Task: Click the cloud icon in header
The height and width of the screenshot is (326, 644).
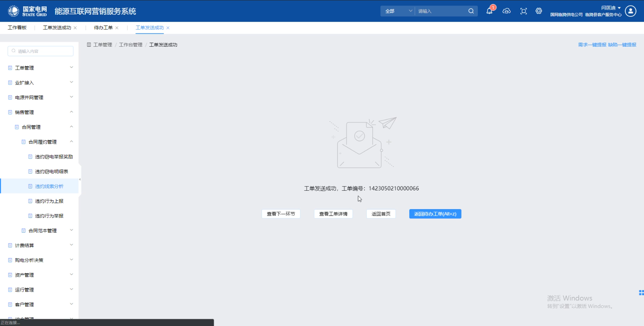Action: 507,11
